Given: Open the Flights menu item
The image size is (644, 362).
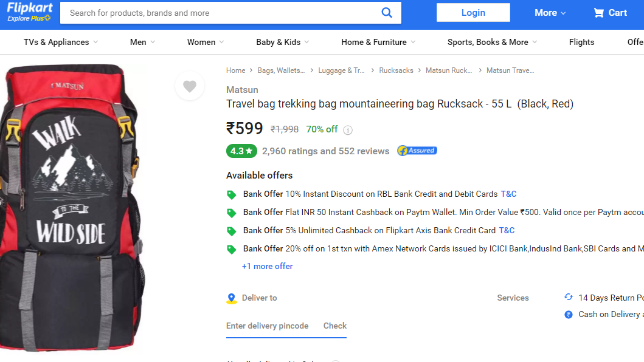Looking at the screenshot, I should (581, 42).
